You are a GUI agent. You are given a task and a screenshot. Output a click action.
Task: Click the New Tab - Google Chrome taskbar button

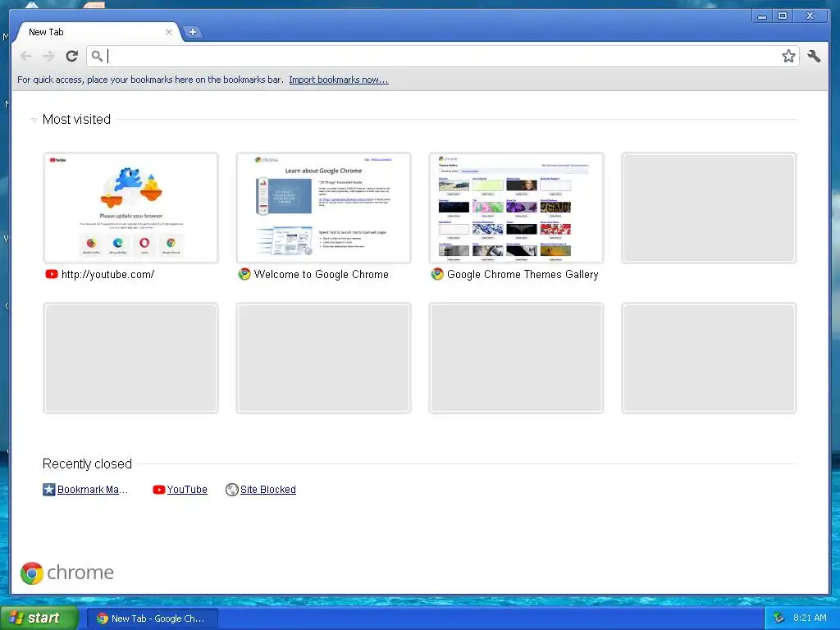tap(152, 619)
